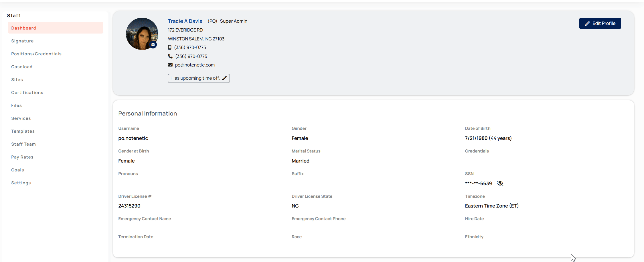Click the Credentials field label
The height and width of the screenshot is (262, 644).
[477, 151]
